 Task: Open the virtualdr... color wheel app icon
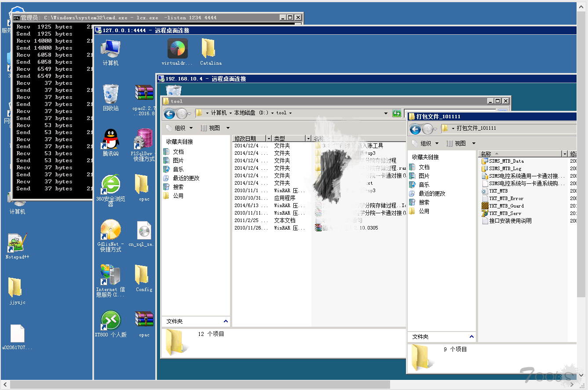(177, 52)
